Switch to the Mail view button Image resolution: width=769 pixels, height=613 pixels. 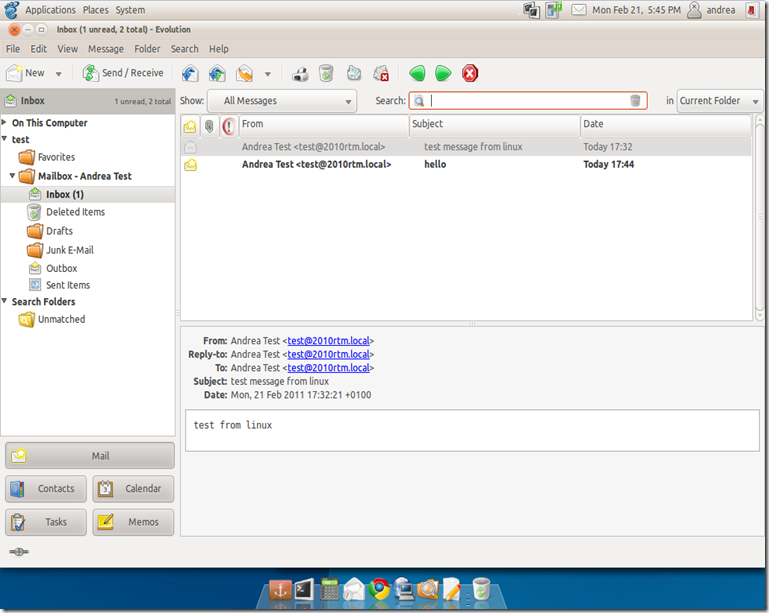90,456
